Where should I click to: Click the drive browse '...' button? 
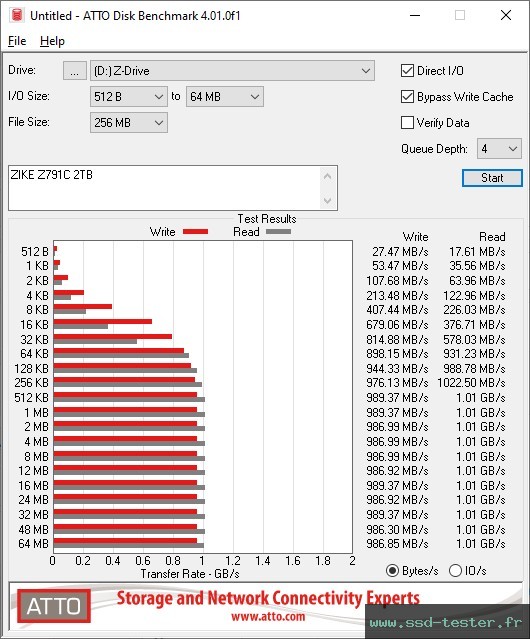(75, 71)
